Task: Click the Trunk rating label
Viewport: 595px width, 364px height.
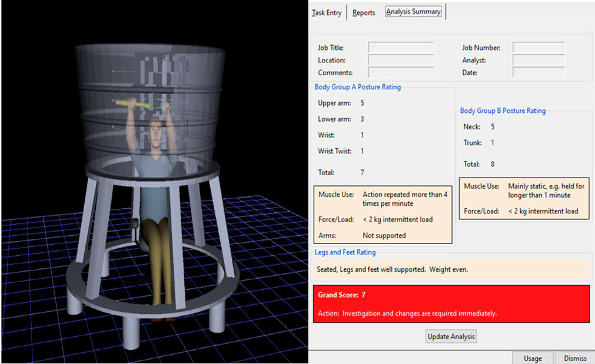Action: (473, 142)
